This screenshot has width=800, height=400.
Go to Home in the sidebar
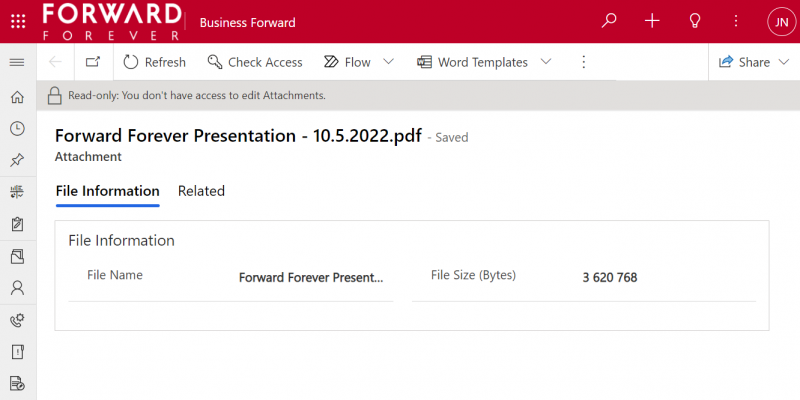17,97
